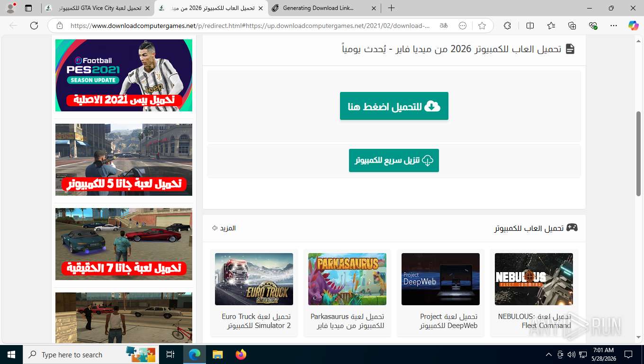644x364 pixels.
Task: Click Euro Truck Simulator 2 title link
Action: coord(256,321)
